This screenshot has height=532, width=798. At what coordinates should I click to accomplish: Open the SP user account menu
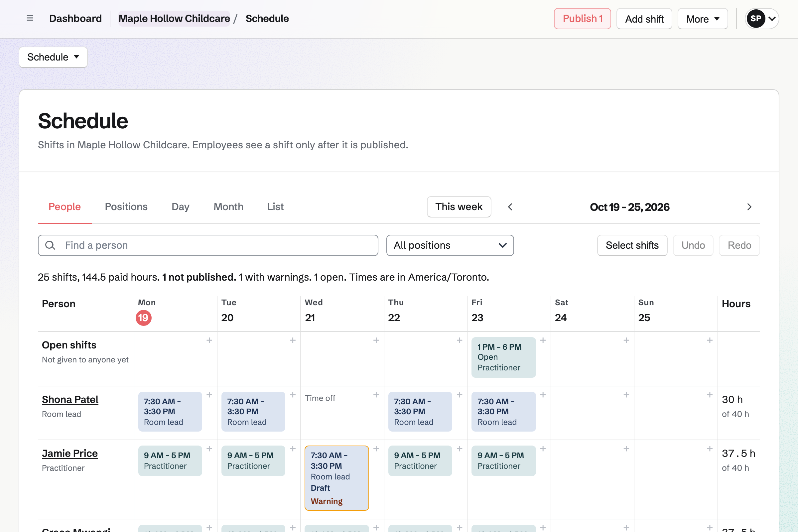pyautogui.click(x=762, y=19)
